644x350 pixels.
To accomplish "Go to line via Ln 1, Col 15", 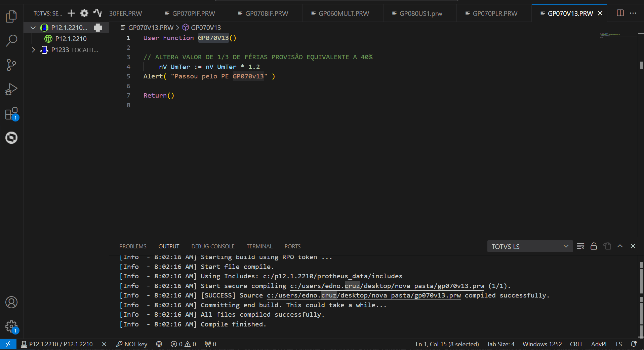I will (447, 344).
